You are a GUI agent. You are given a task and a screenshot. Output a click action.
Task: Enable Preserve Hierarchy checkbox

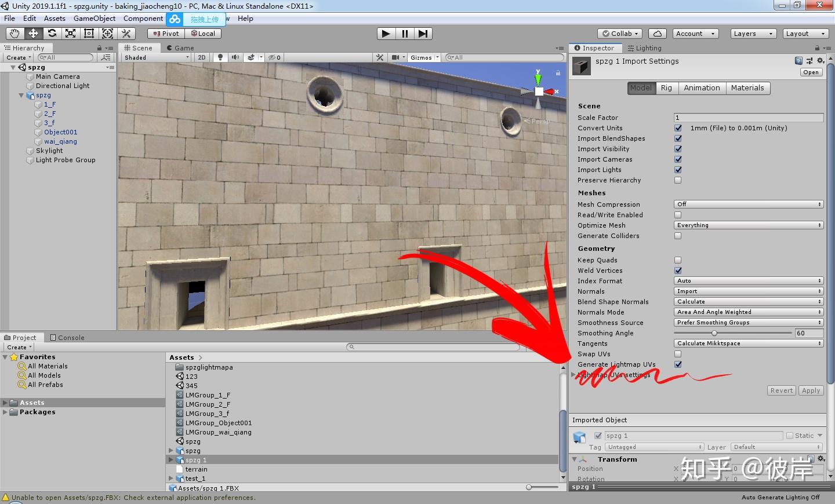678,180
